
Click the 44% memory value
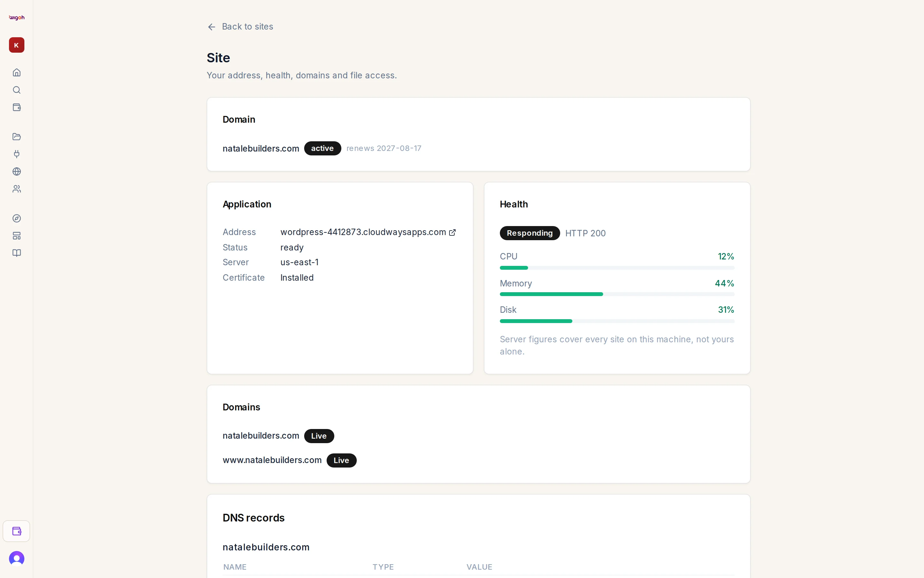724,283
